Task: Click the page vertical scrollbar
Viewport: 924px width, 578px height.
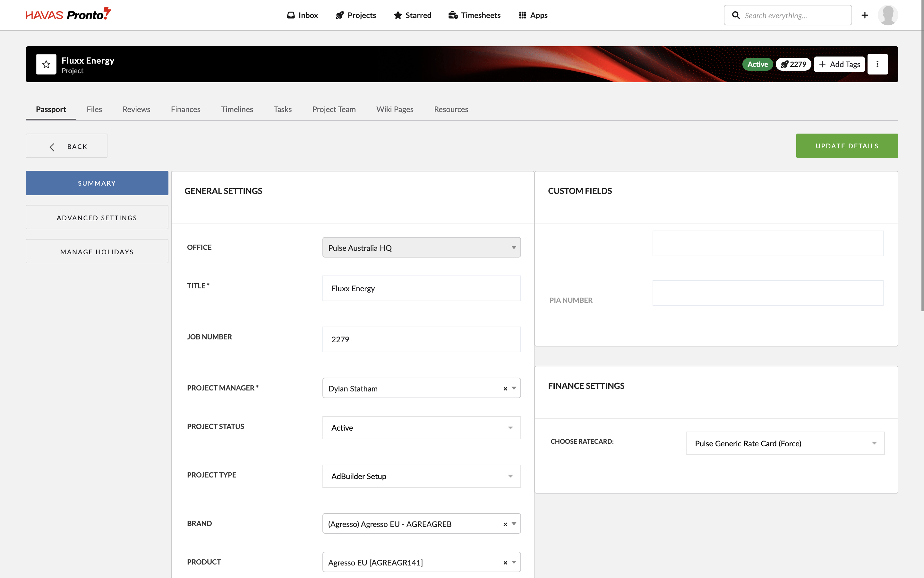Action: [x=922, y=156]
